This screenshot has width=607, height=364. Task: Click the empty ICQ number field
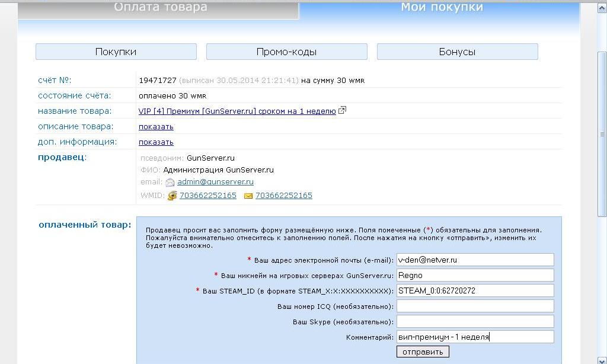click(475, 306)
